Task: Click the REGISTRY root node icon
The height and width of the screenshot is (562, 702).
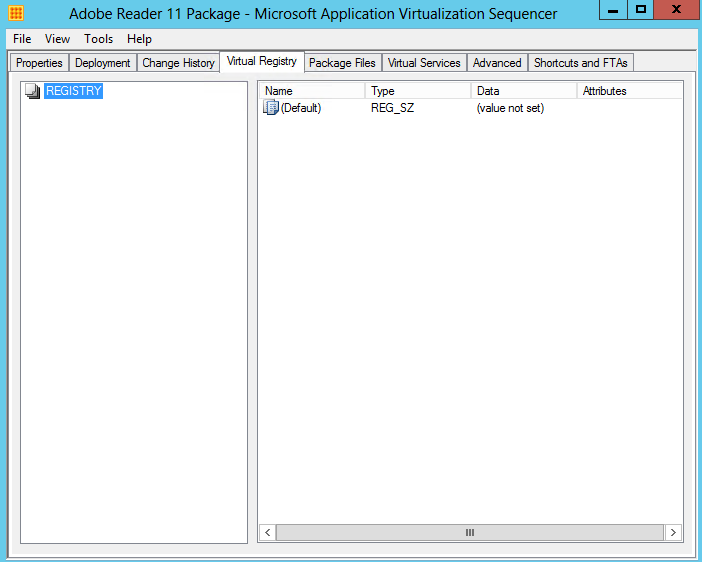Action: 32,91
